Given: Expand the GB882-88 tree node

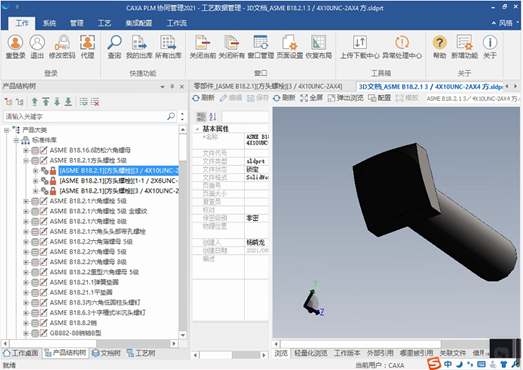Looking at the screenshot, I should click(26, 333).
